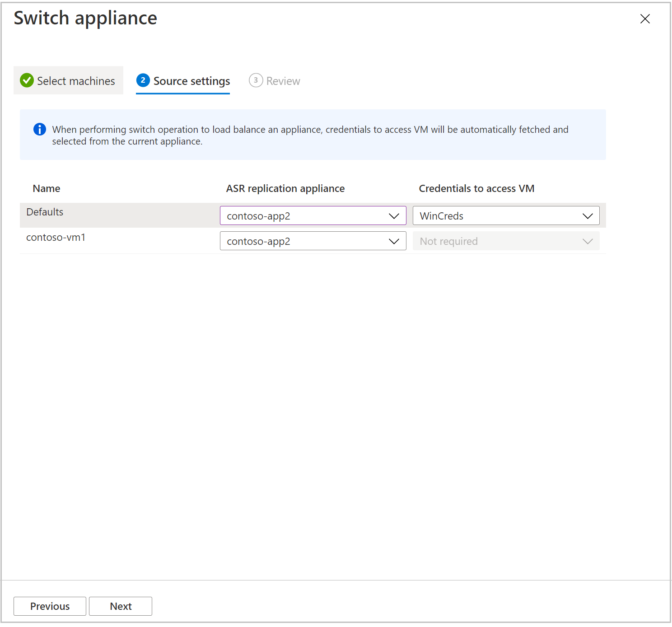Click the green checkmark icon beside Select machines
Image resolution: width=672 pixels, height=627 pixels.
pyautogui.click(x=27, y=81)
